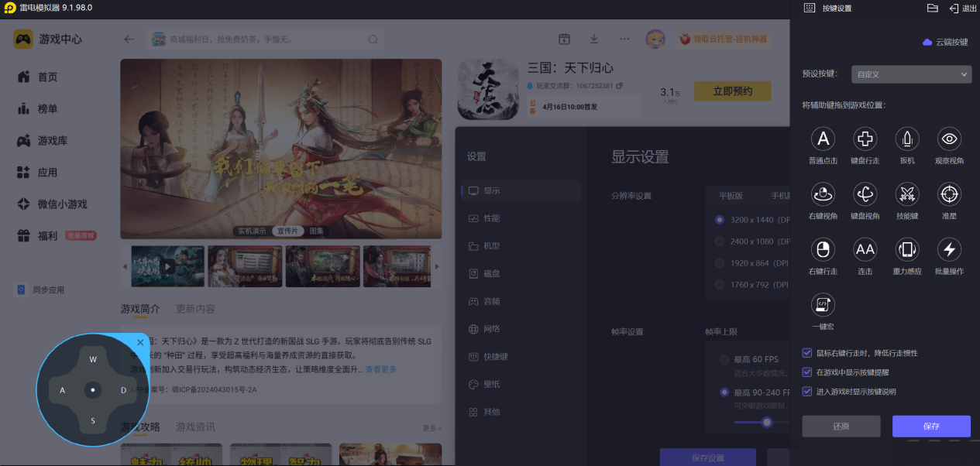980x466 pixels.
Task: Open 云端按键 cloud key configs
Action: point(945,42)
